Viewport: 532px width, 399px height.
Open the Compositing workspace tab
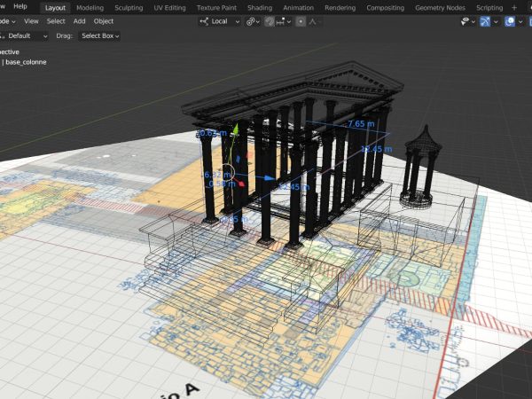tap(385, 8)
